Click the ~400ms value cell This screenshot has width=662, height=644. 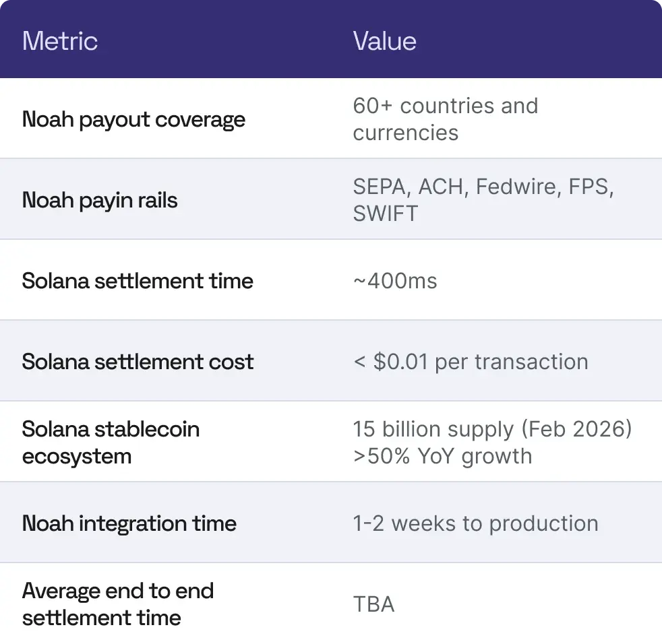click(x=395, y=281)
